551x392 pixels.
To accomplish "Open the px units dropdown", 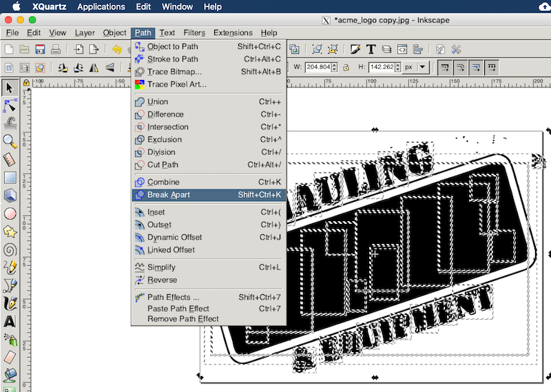I will coord(416,67).
